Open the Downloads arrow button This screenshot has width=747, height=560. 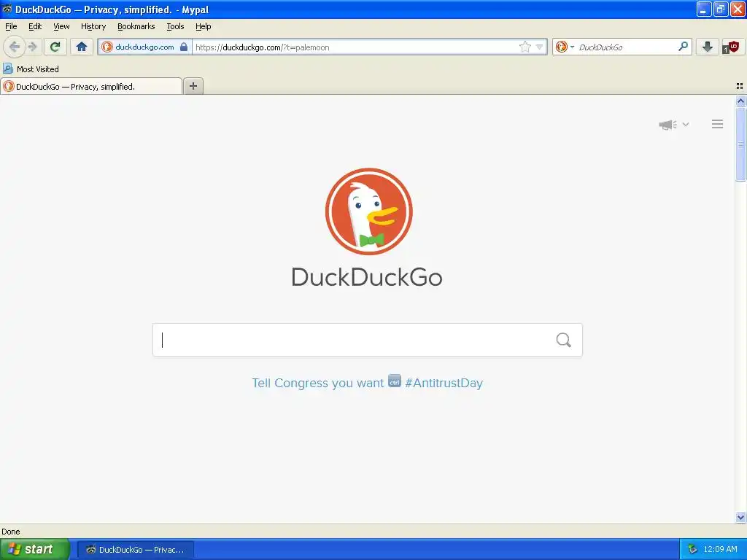708,47
